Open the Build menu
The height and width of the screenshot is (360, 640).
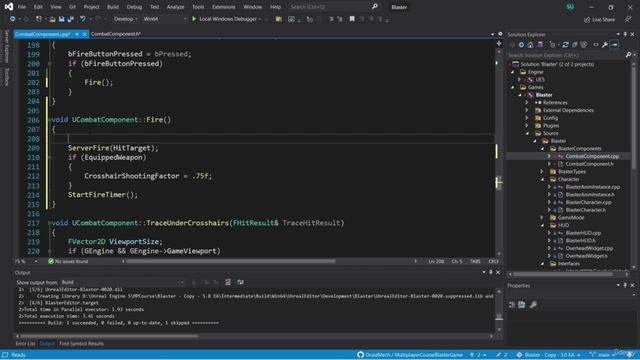point(113,7)
